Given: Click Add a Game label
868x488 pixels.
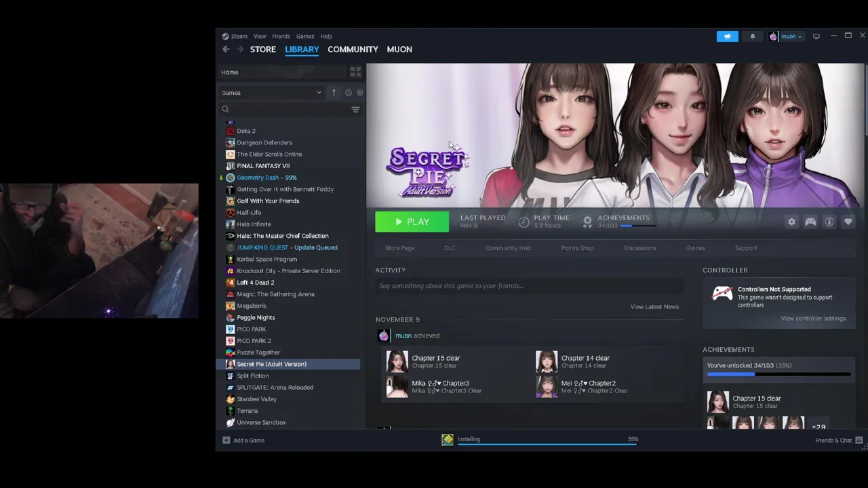Looking at the screenshot, I should (x=249, y=441).
